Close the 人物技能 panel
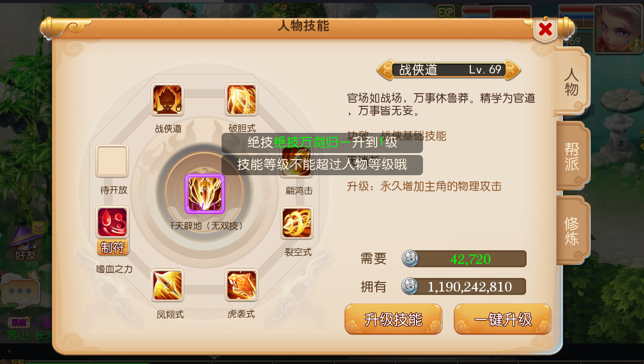 [545, 30]
